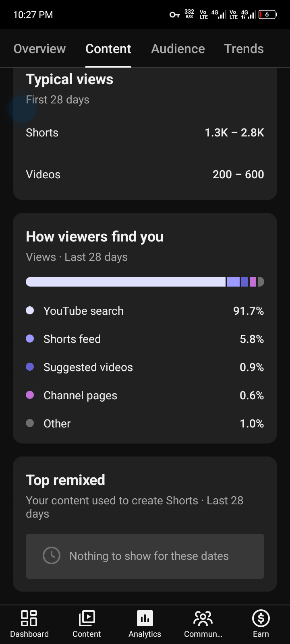Switch to the Overview tab
This screenshot has width=290, height=644.
click(x=39, y=49)
